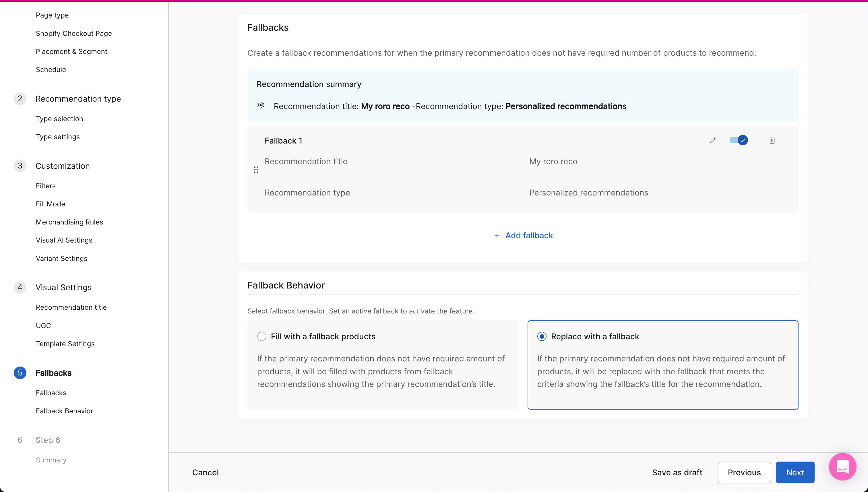Select the Fill with a fallback products option

[261, 336]
